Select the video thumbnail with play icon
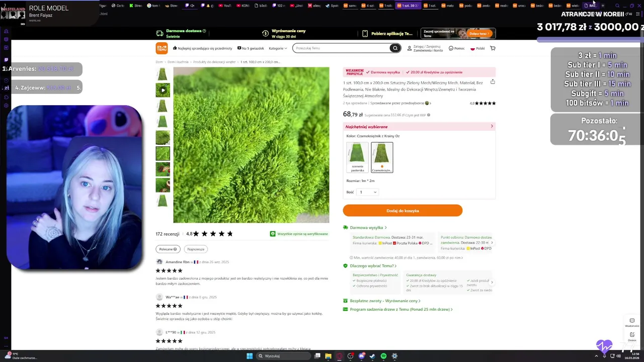 pyautogui.click(x=163, y=90)
